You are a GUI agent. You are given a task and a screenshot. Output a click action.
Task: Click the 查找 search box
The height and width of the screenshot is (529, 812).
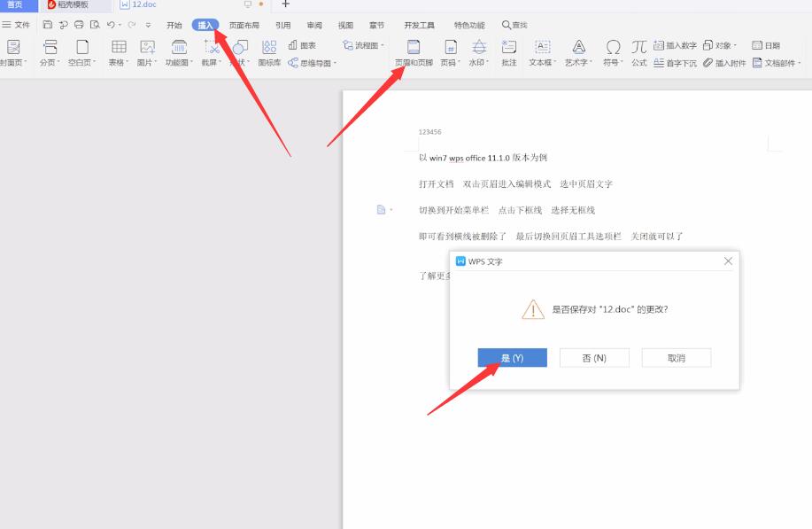(514, 25)
